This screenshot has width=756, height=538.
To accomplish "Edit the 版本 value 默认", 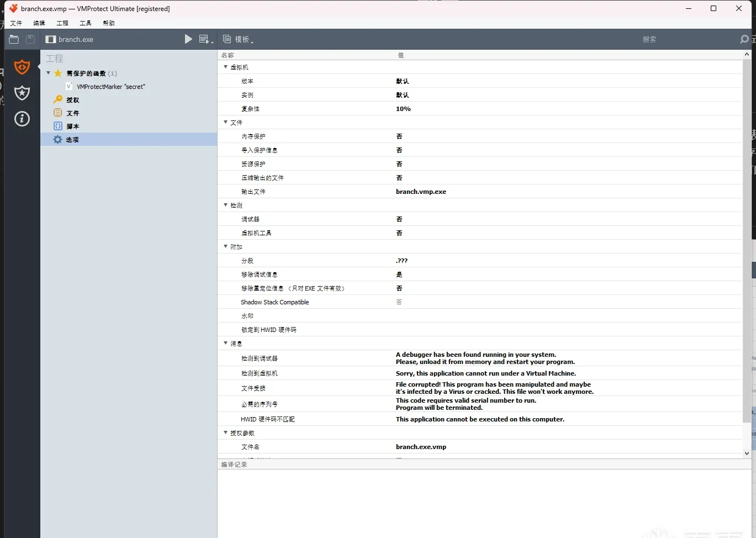I will tap(403, 81).
